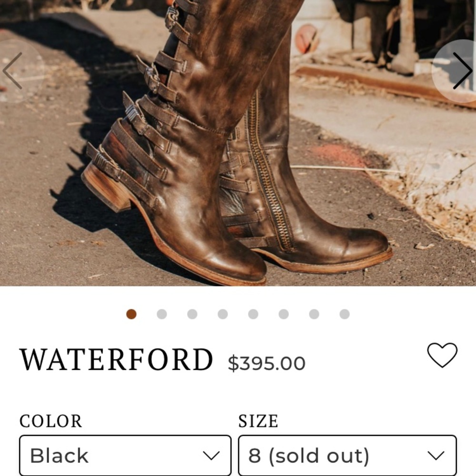Select the first carousel dot
This screenshot has height=476, width=476.
point(131,314)
